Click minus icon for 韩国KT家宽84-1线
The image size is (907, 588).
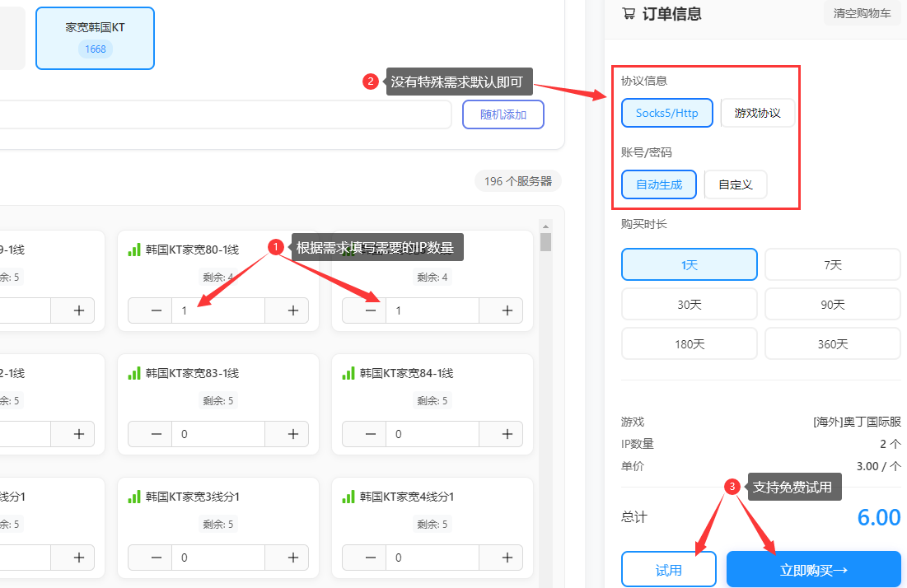[x=371, y=434]
